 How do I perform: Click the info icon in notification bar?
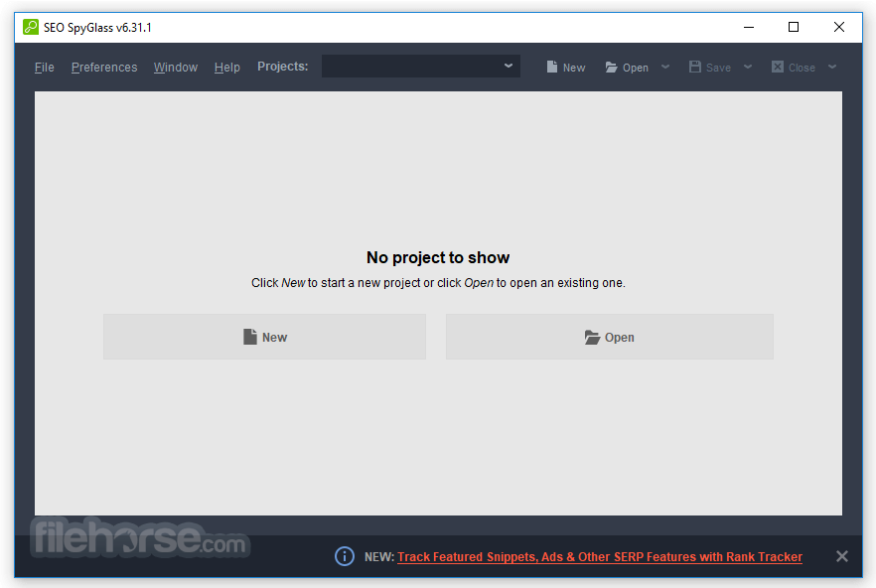(x=344, y=556)
